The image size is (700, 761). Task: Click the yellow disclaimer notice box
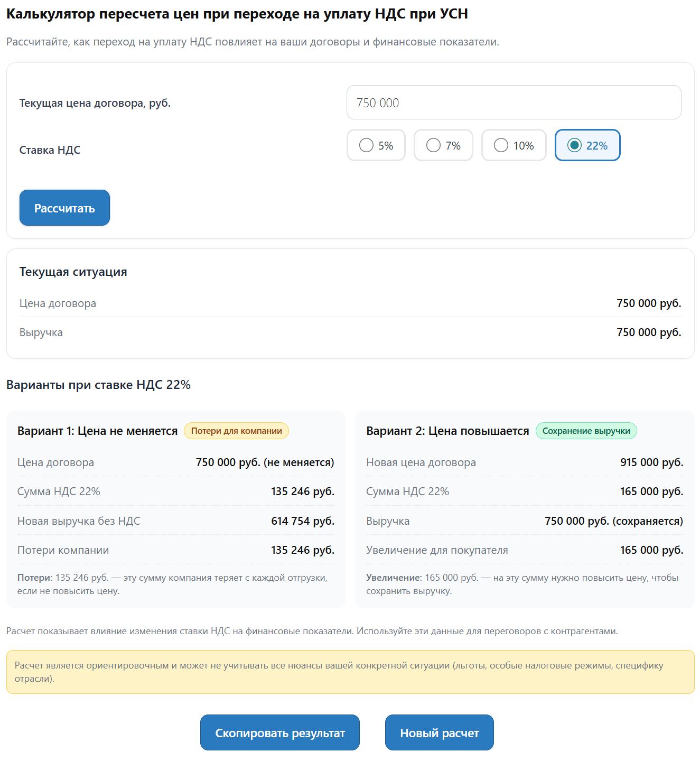point(350,672)
